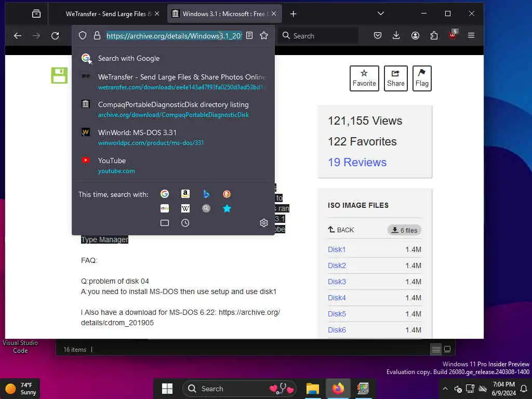Open the weather widget showing 74°F Sunny
This screenshot has width=532, height=399.
[x=20, y=389]
